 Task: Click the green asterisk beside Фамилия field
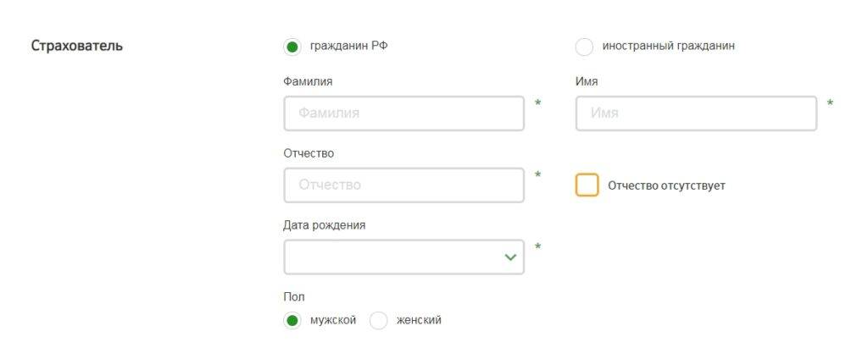click(538, 104)
